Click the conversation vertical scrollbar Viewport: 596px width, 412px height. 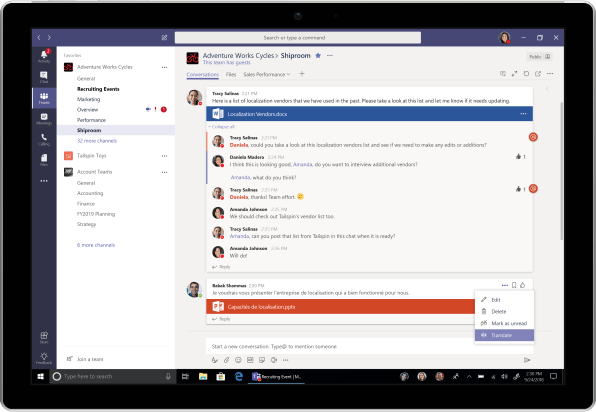pyautogui.click(x=561, y=171)
